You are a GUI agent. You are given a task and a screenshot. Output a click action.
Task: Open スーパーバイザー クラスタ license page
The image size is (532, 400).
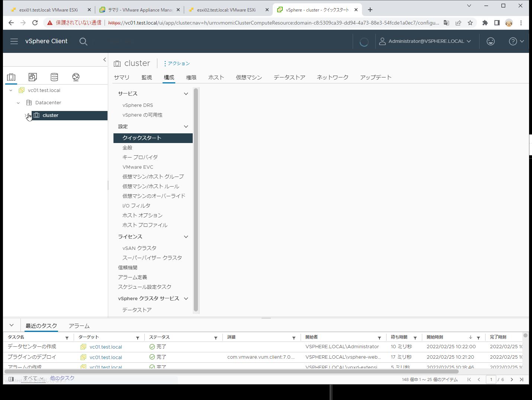153,258
